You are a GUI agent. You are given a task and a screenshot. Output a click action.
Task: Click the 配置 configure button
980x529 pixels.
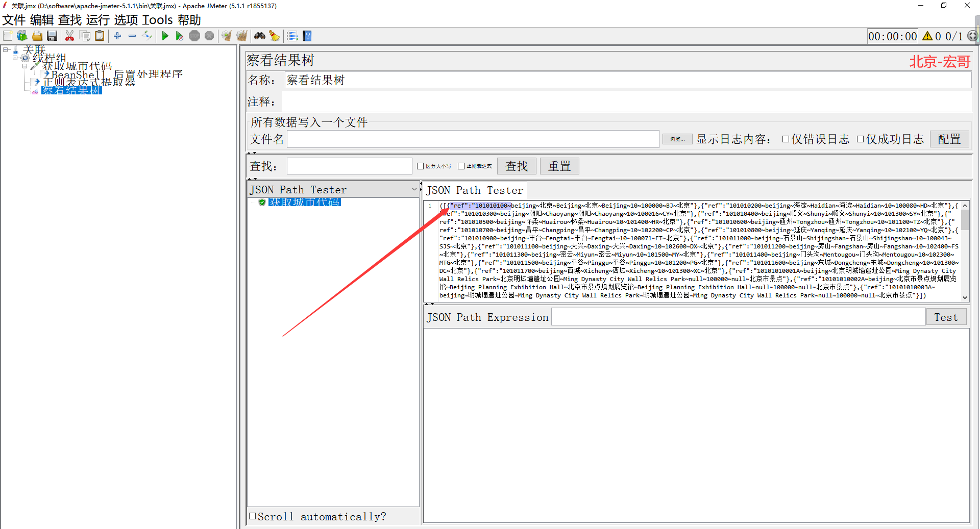click(x=949, y=139)
